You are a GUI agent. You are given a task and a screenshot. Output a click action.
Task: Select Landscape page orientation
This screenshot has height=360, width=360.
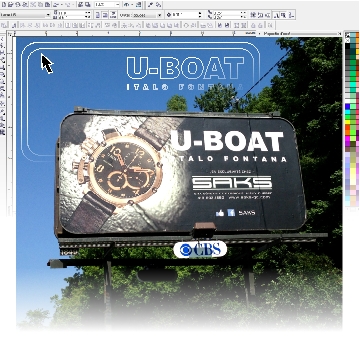point(105,15)
